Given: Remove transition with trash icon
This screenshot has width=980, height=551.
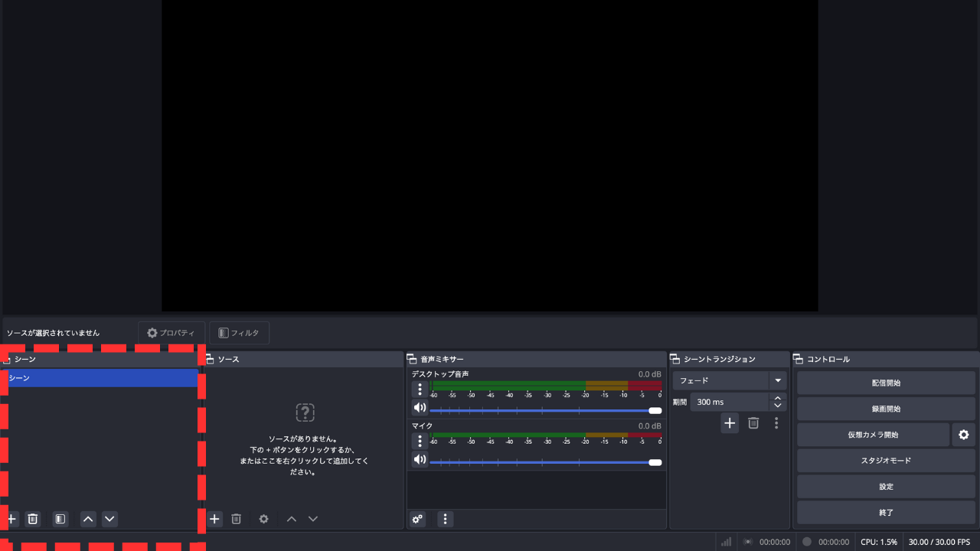Looking at the screenshot, I should tap(753, 422).
